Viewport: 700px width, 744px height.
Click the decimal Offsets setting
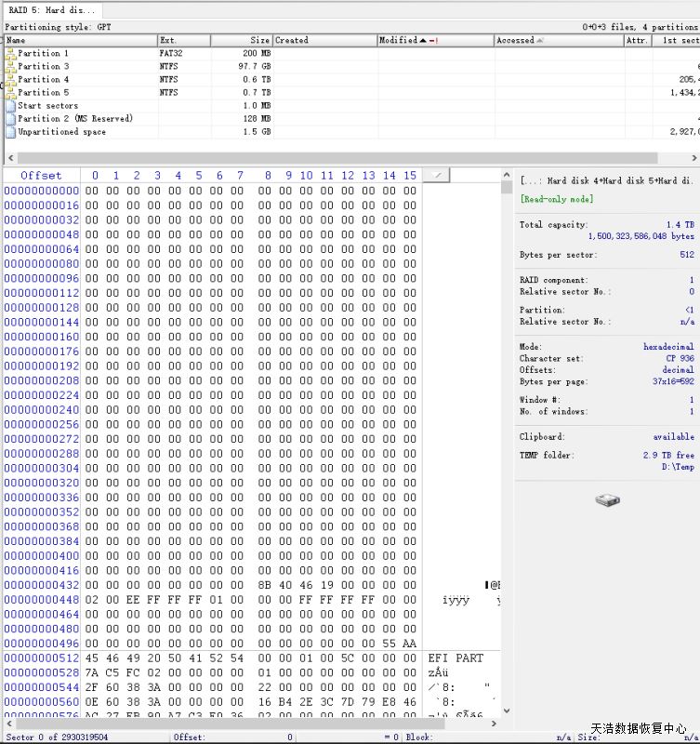(x=678, y=369)
